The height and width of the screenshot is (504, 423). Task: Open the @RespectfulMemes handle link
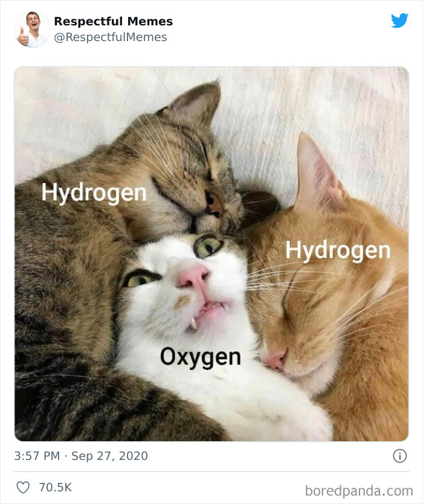[111, 37]
